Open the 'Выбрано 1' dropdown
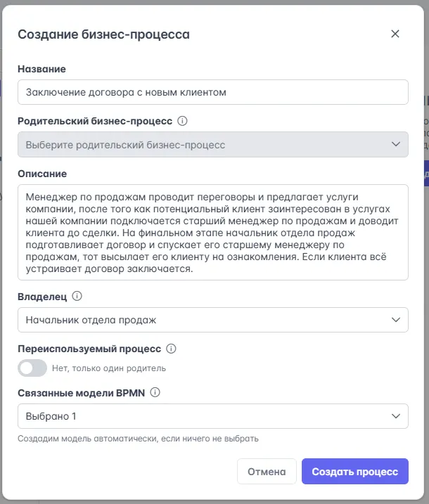The height and width of the screenshot is (504, 429). coord(204,416)
